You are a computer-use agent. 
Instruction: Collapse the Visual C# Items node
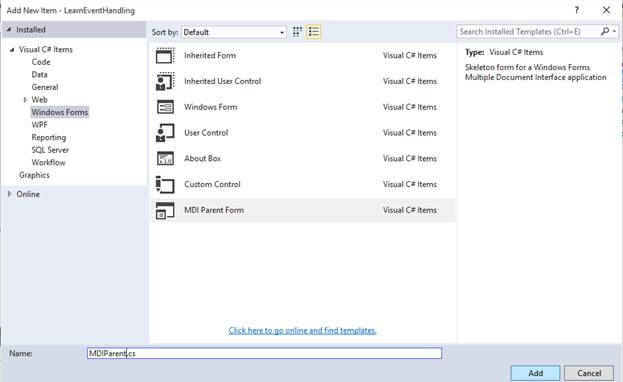(x=12, y=50)
